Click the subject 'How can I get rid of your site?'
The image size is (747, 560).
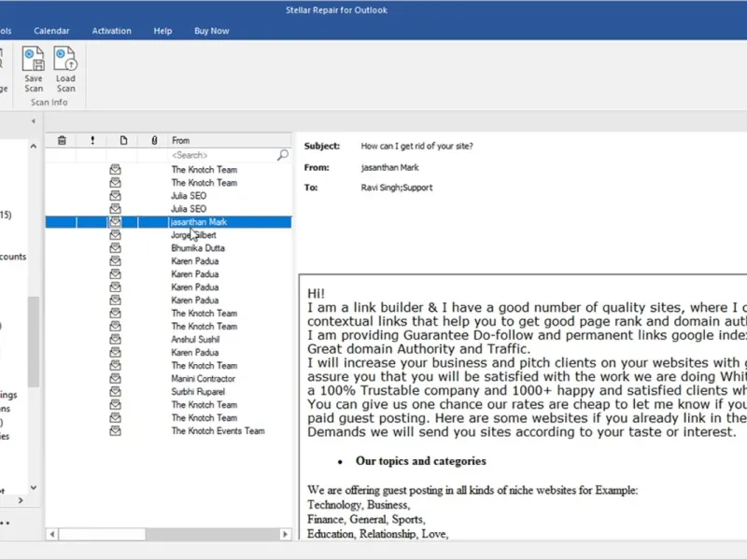click(416, 147)
